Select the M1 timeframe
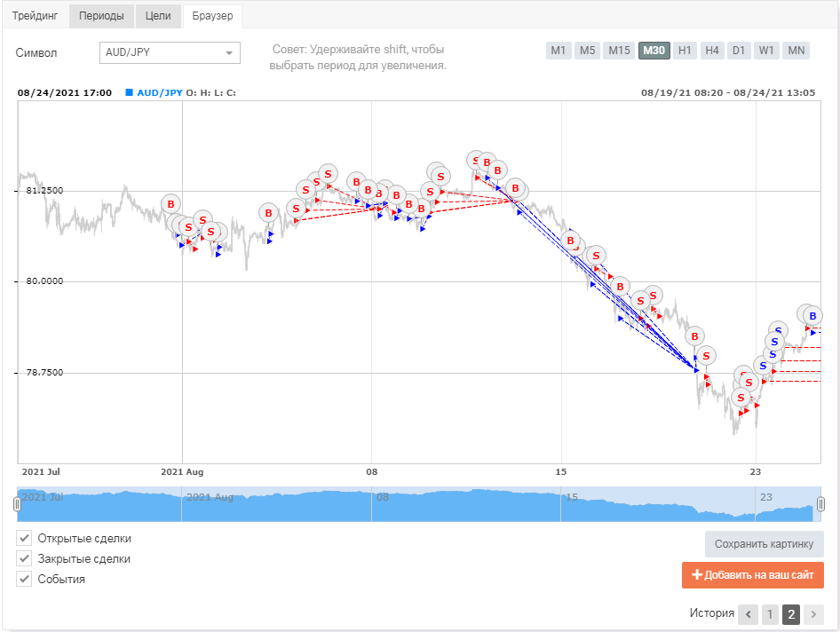840x632 pixels. tap(559, 51)
